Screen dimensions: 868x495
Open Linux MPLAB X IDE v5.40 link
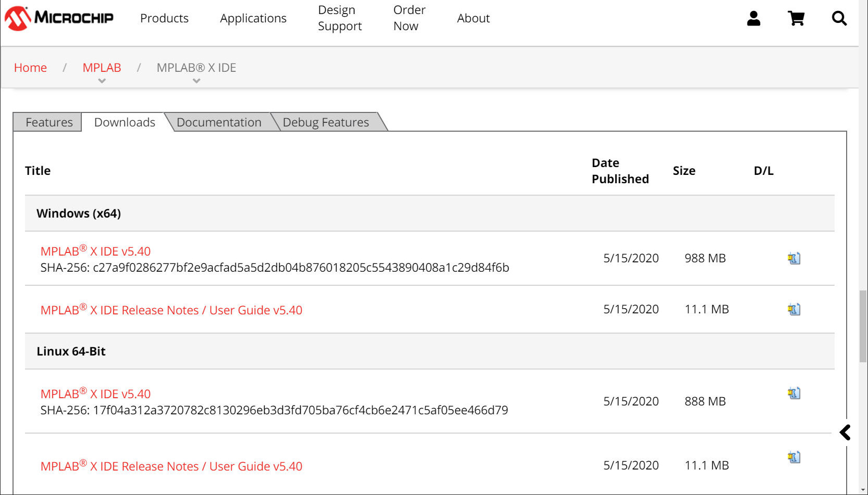tap(95, 394)
